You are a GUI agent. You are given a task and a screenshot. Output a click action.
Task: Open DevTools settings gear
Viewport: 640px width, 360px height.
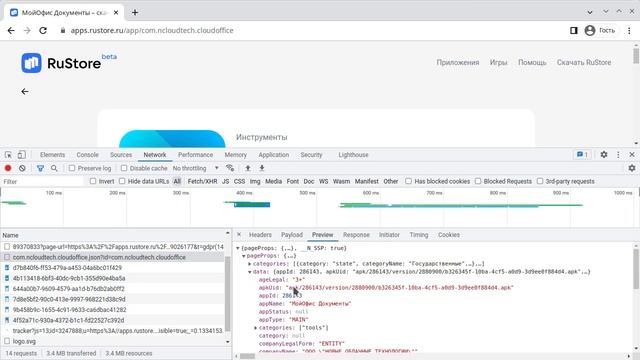point(604,155)
